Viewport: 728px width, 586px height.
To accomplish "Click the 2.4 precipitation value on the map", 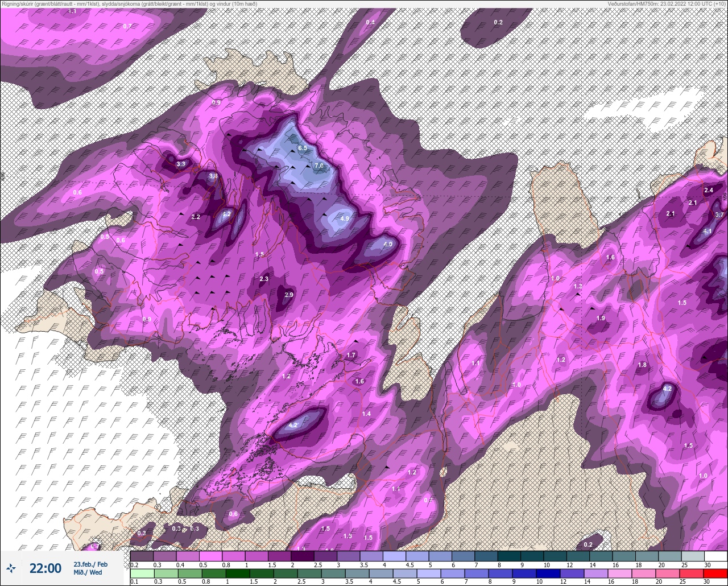I will [709, 190].
